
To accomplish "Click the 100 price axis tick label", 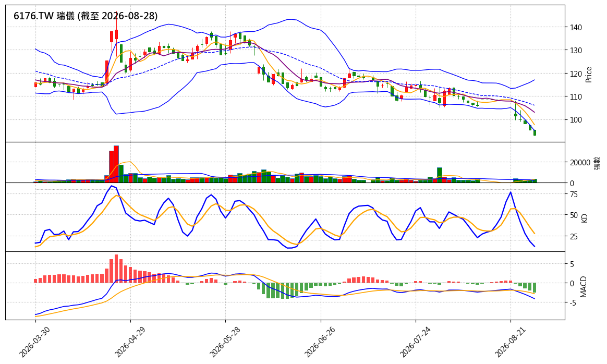I will 575,119.
